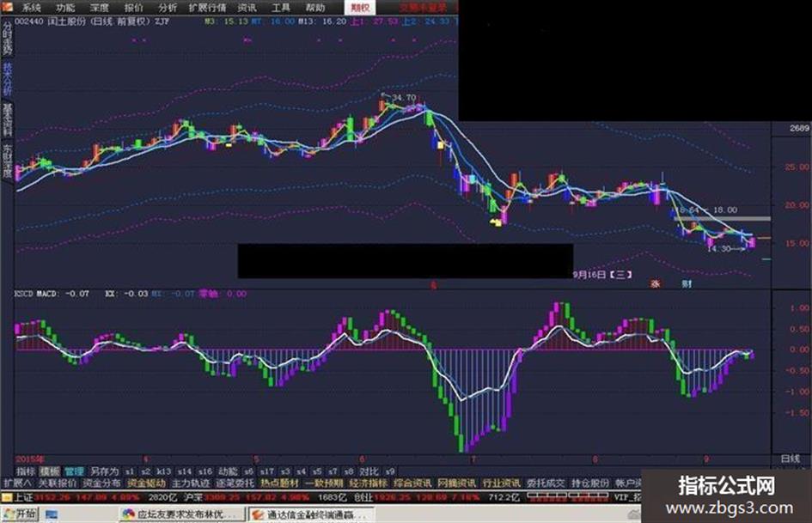
Task: Expand the 扩展∧ panel tab
Action: pyautogui.click(x=17, y=483)
